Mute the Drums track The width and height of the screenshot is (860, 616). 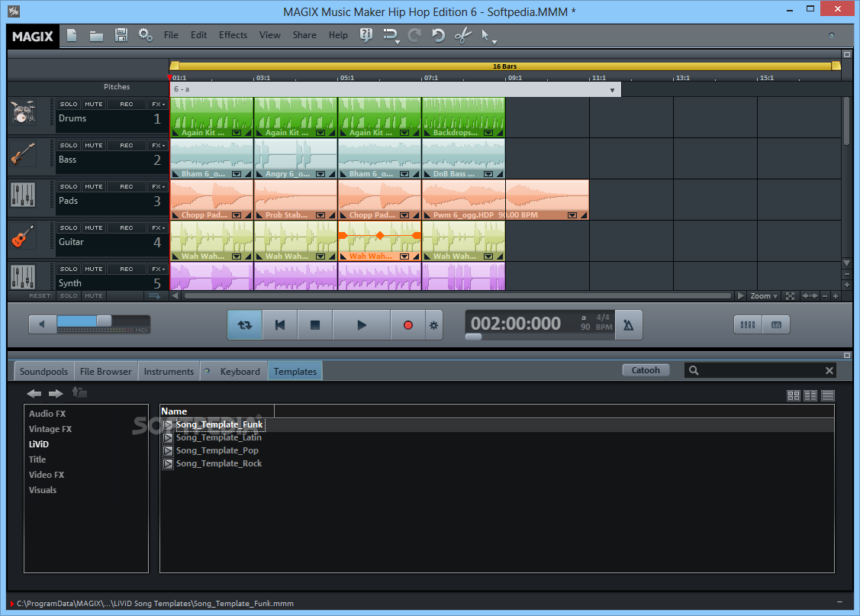94,105
